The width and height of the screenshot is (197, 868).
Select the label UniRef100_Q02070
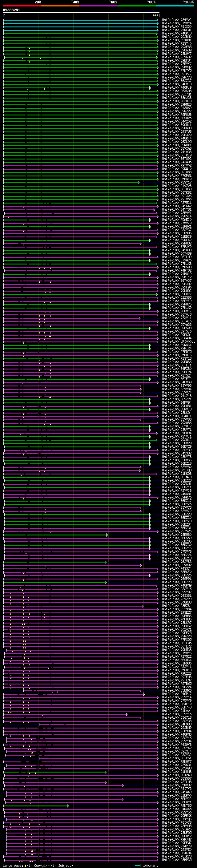click(x=177, y=101)
